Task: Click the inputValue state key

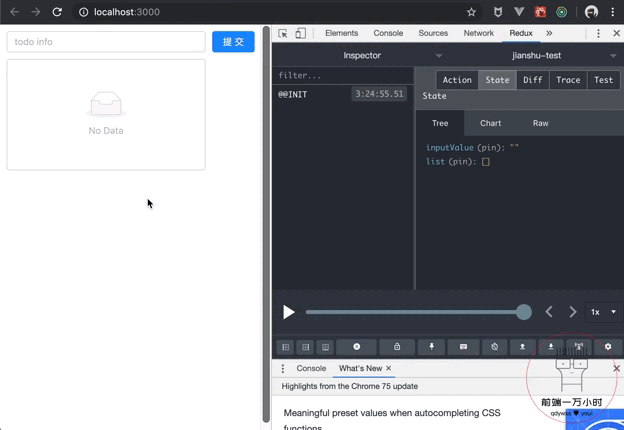Action: (450, 148)
